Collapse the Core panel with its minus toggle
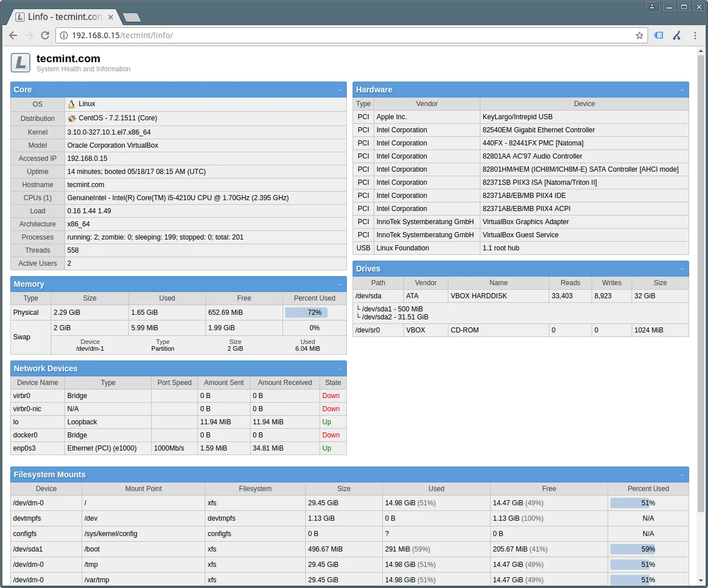Viewport: 708px width, 588px height. click(341, 90)
